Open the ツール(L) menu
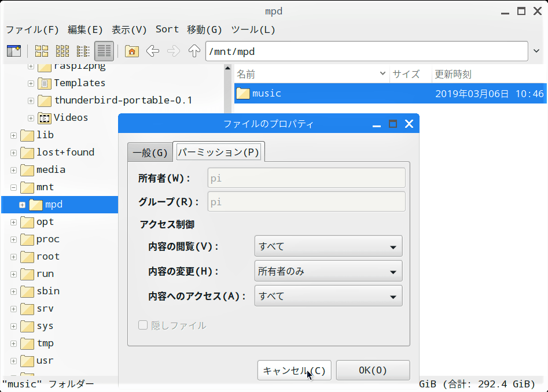The width and height of the screenshot is (548, 392). point(253,29)
